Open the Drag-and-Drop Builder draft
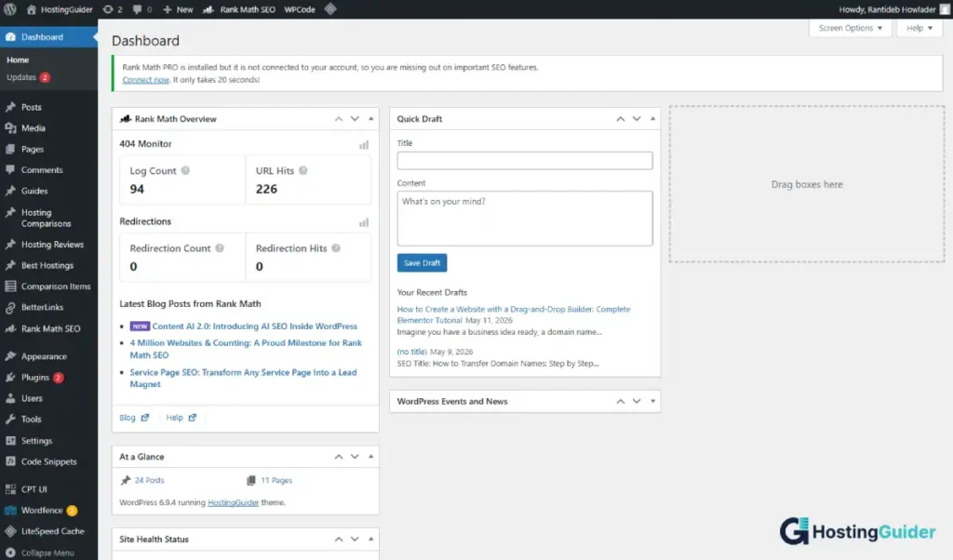The image size is (953, 560). pos(514,314)
